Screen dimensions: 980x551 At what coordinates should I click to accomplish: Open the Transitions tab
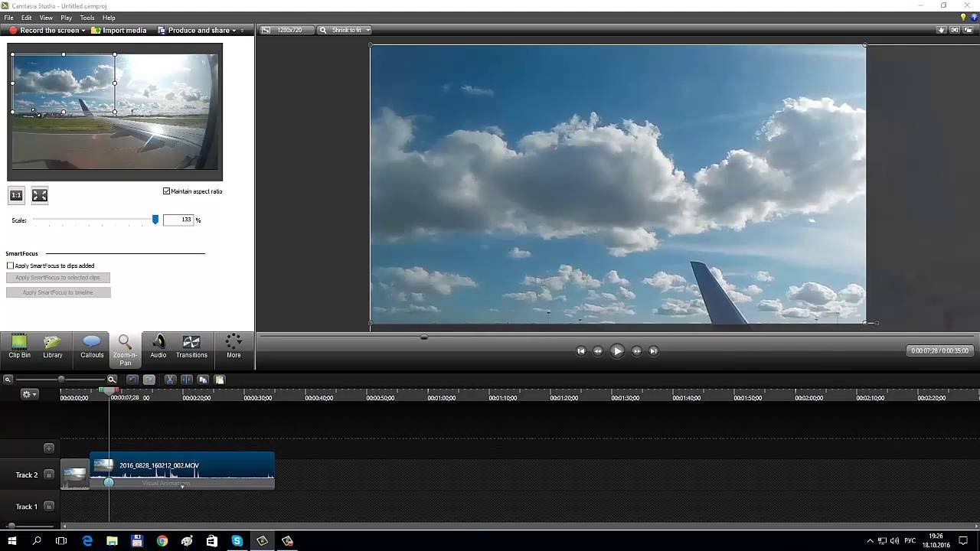point(191,347)
